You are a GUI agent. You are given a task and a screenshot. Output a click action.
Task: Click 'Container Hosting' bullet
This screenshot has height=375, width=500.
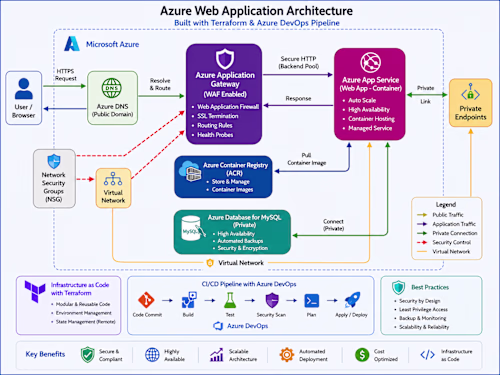(x=371, y=119)
